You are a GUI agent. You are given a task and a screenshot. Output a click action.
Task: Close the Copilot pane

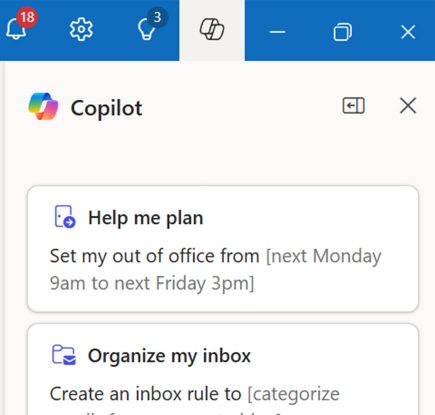pos(408,106)
